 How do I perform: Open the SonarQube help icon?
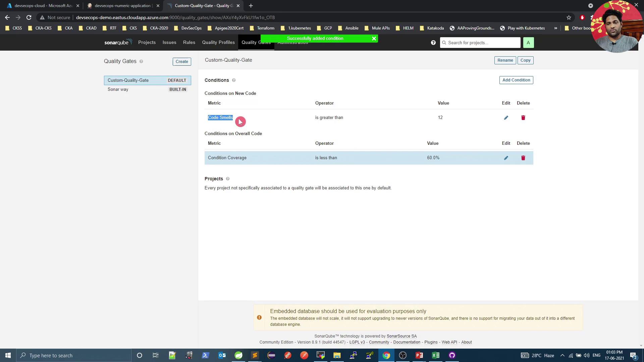click(433, 43)
